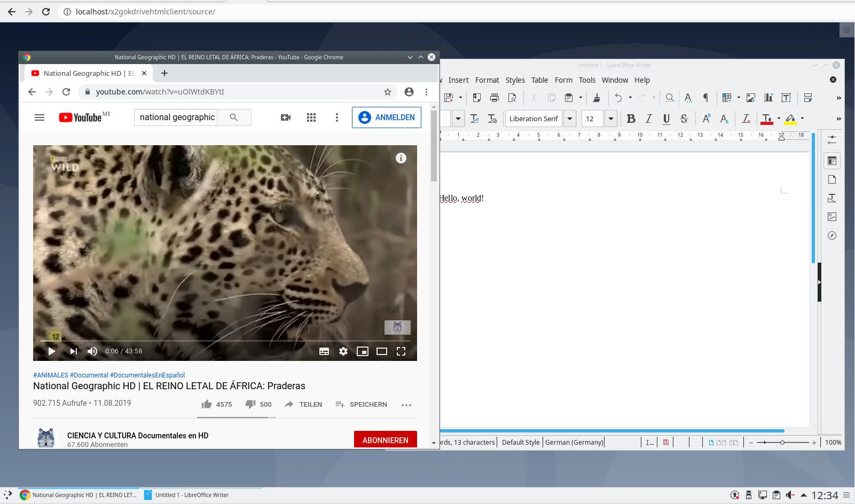The width and height of the screenshot is (855, 504).
Task: Open Print Preview in Writer
Action: coord(512,98)
